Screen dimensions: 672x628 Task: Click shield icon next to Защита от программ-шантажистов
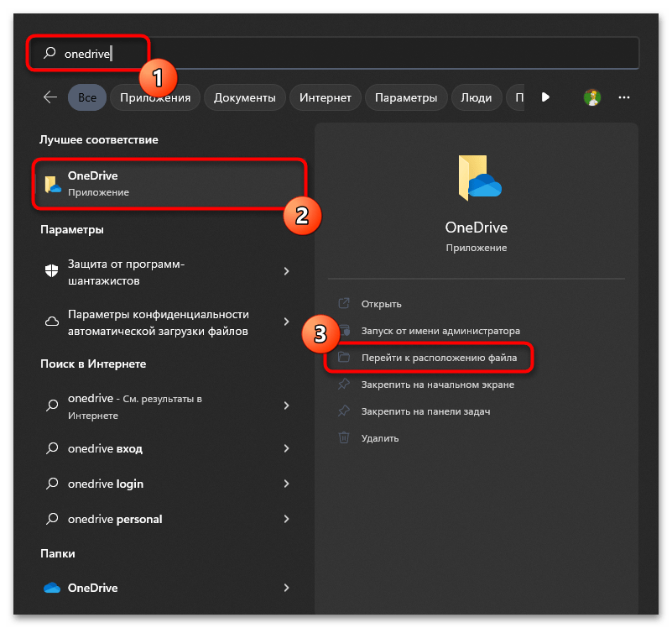click(x=52, y=270)
